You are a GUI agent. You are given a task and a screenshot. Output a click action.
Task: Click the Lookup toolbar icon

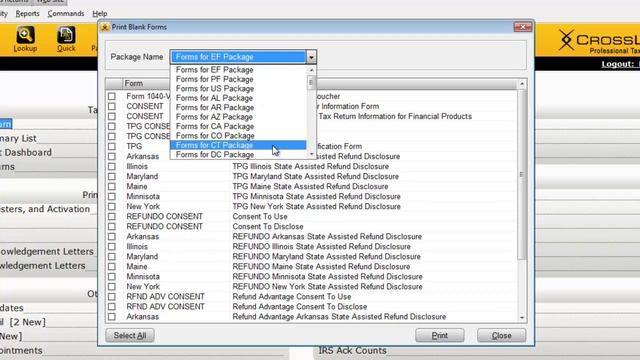click(x=25, y=40)
